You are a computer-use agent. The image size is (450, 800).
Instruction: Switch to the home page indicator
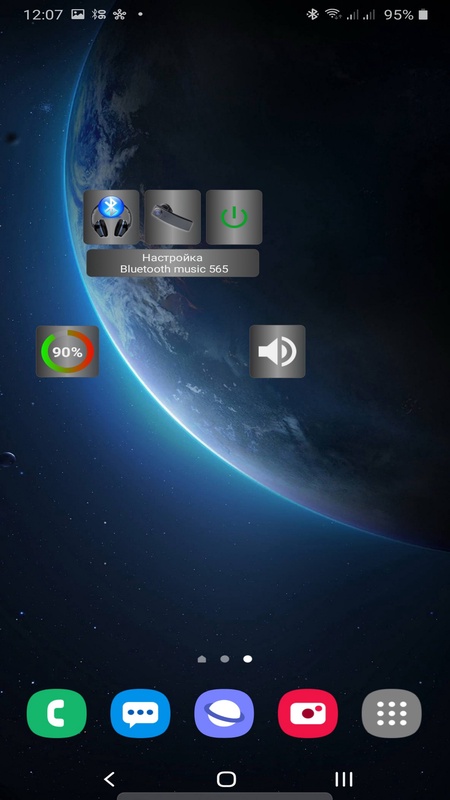(202, 659)
